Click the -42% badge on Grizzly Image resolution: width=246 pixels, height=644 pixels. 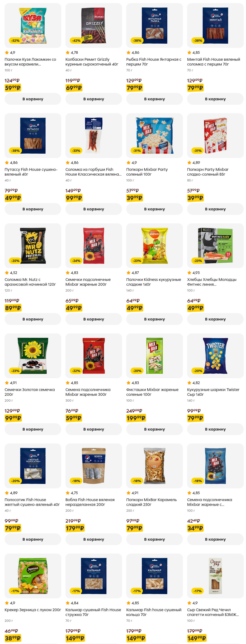click(76, 40)
